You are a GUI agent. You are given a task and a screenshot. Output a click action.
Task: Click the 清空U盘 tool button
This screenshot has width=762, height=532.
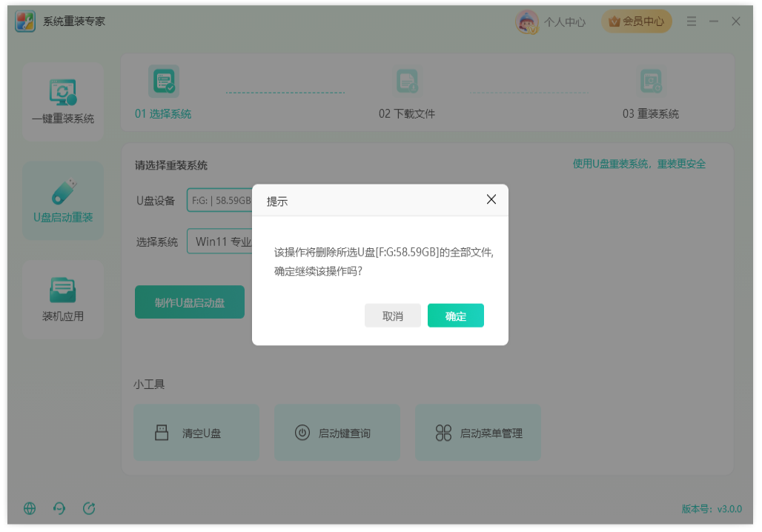197,433
